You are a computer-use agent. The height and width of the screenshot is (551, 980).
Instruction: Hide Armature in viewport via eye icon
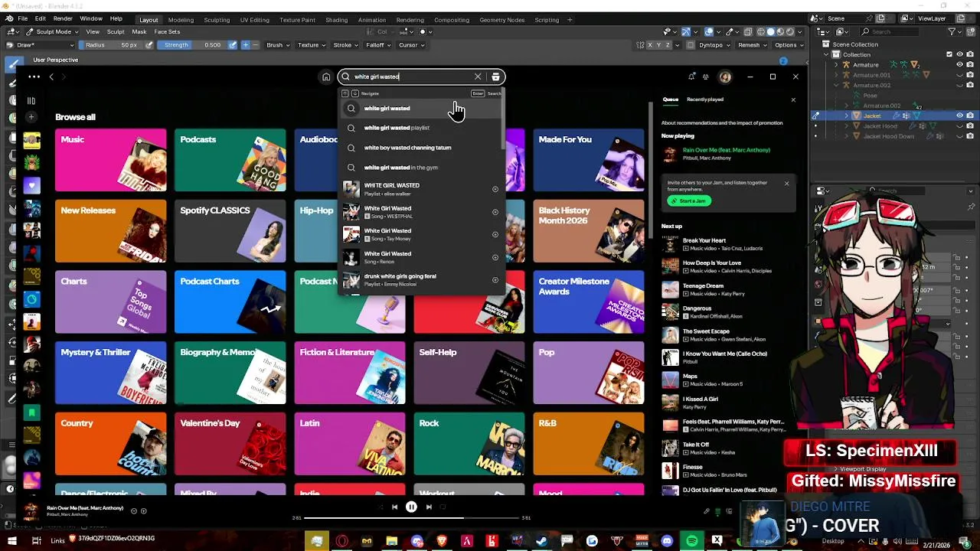coord(960,65)
